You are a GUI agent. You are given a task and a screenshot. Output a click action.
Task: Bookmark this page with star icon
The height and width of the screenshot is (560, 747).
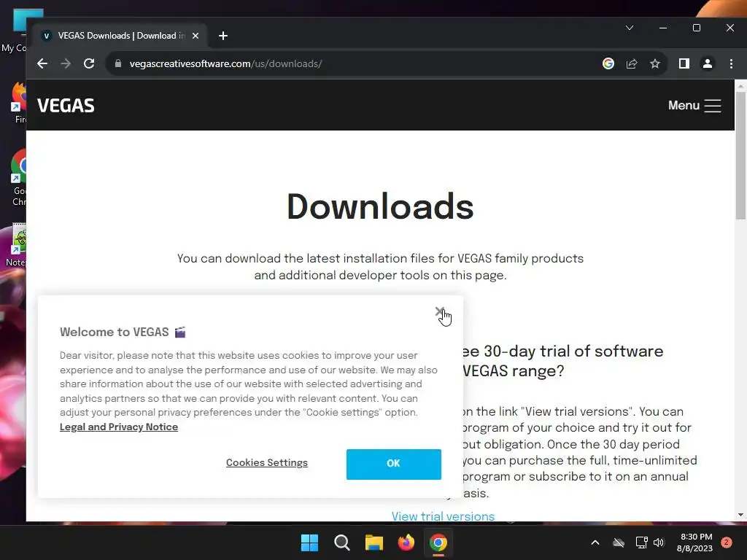655,63
